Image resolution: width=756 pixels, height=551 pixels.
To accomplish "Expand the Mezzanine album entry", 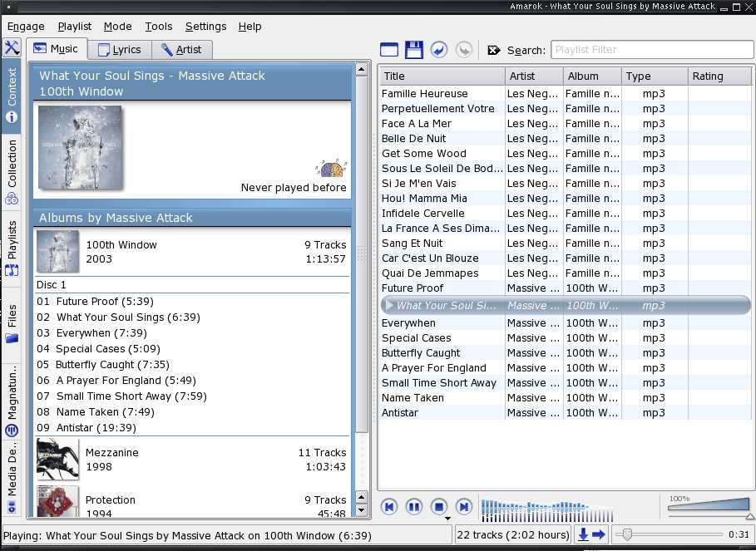I will [192, 460].
